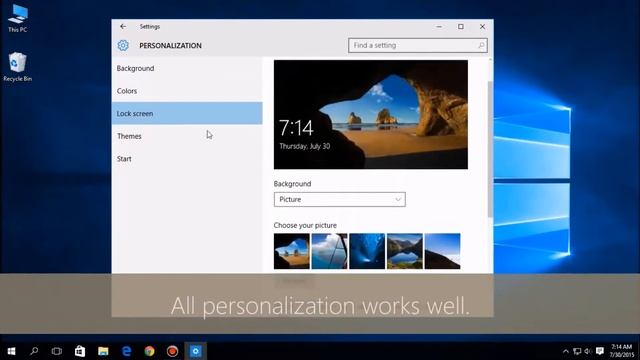Choose the dark hillside sky thumbnail
Image resolution: width=640 pixels, height=360 pixels.
pyautogui.click(x=442, y=251)
